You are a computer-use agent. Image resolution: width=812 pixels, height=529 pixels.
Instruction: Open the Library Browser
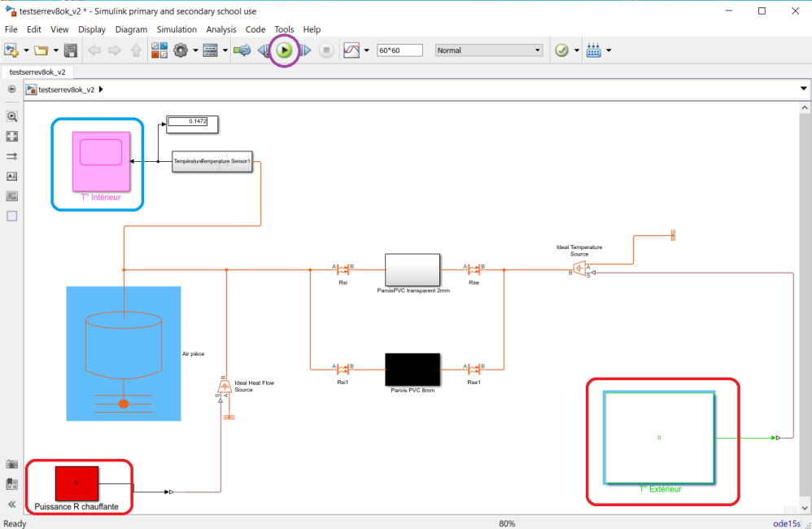click(x=159, y=50)
